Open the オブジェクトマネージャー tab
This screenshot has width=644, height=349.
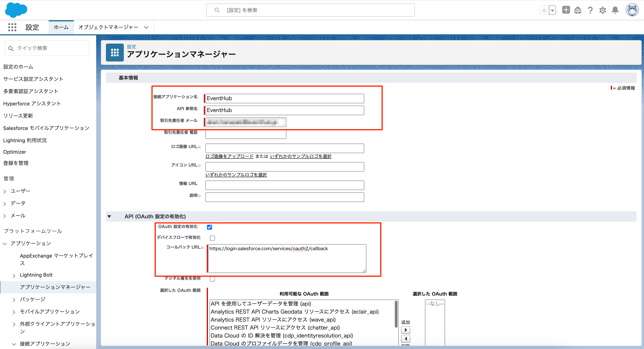click(x=108, y=27)
